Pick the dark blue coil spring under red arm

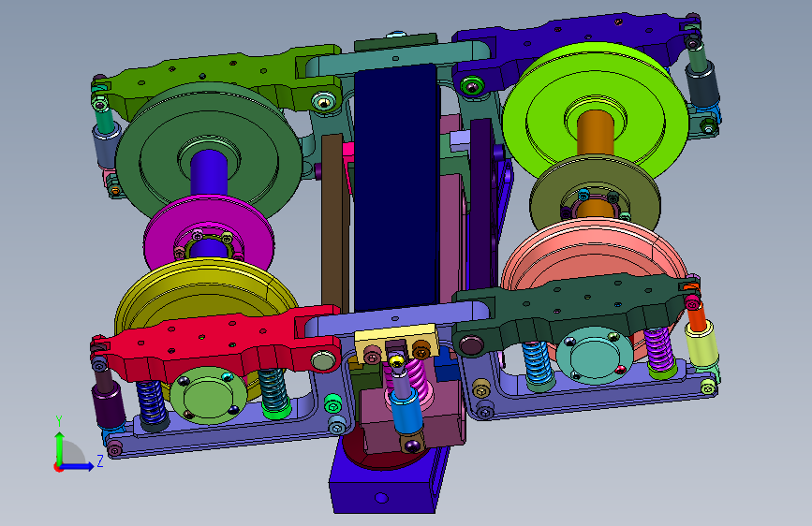point(152,404)
